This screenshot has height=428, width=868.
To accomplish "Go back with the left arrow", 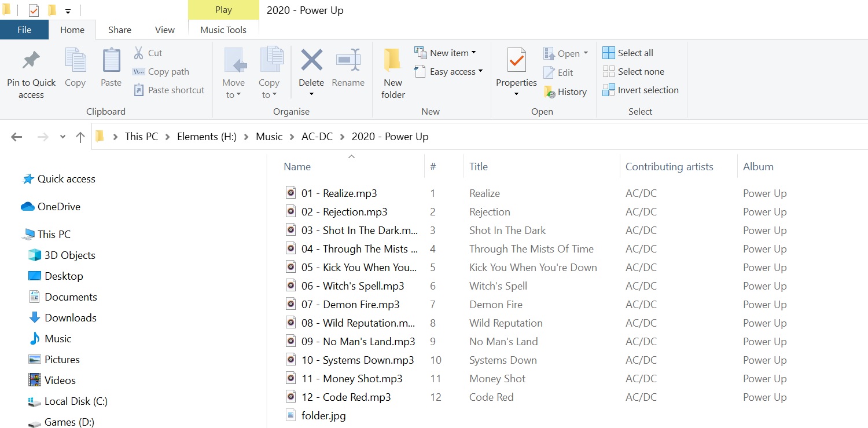I will point(16,137).
